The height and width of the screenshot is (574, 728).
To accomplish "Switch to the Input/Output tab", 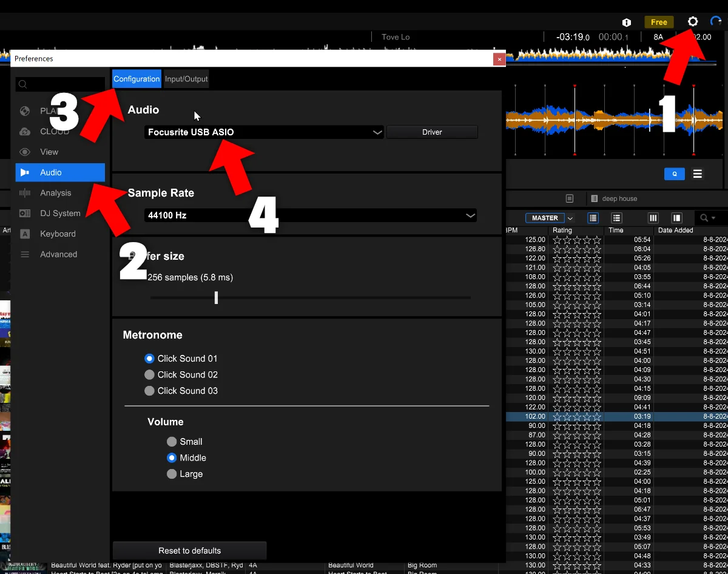I will click(186, 79).
